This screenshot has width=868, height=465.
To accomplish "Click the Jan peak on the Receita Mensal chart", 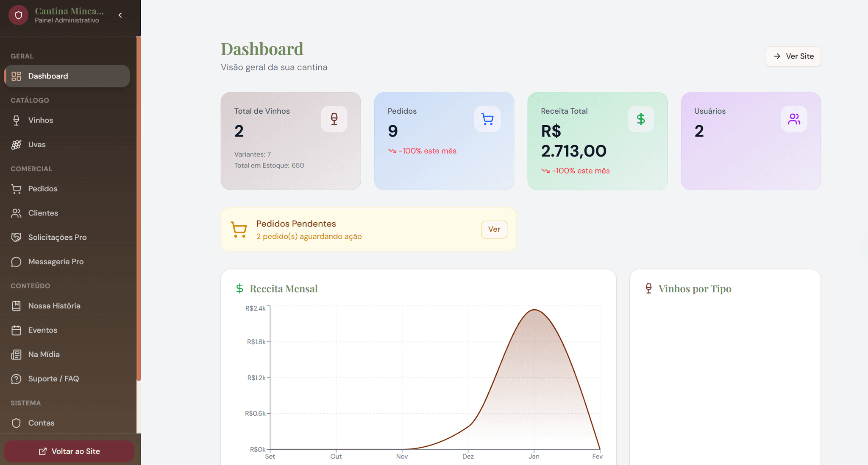I will point(534,310).
